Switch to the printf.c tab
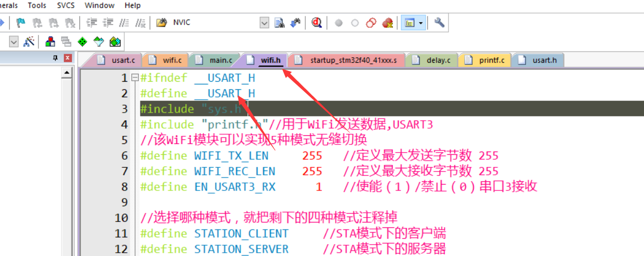 pos(485,60)
